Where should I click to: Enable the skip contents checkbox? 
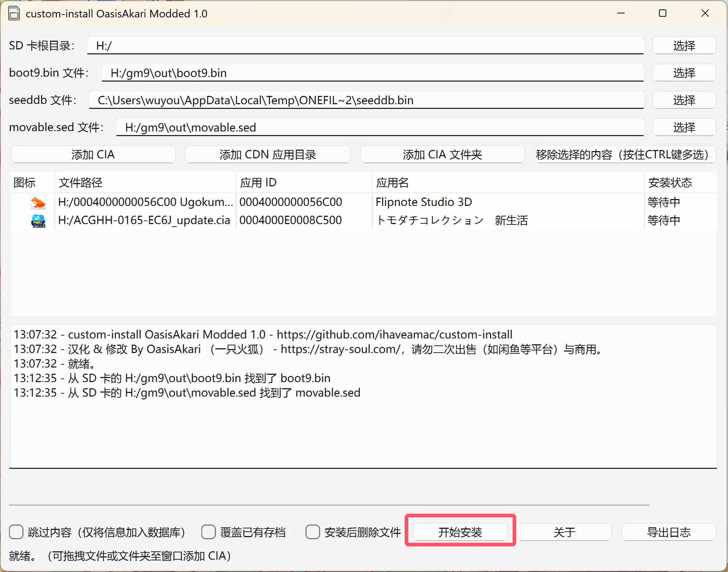[16, 532]
